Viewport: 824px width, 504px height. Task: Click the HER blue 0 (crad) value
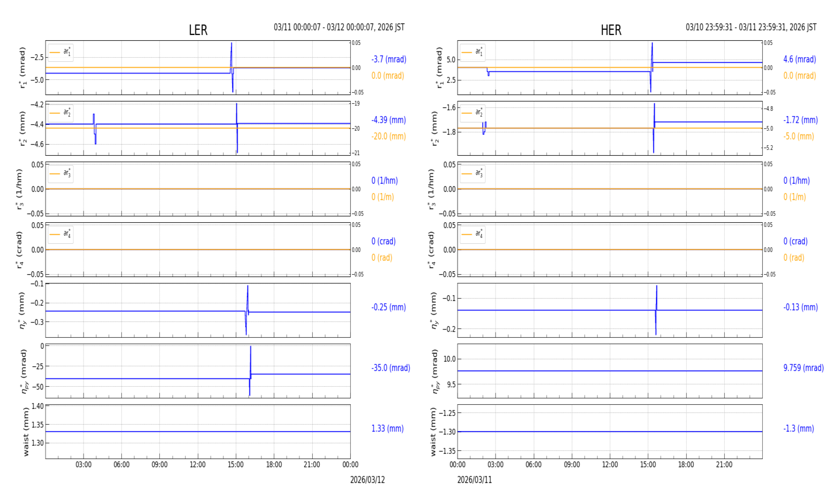click(795, 242)
